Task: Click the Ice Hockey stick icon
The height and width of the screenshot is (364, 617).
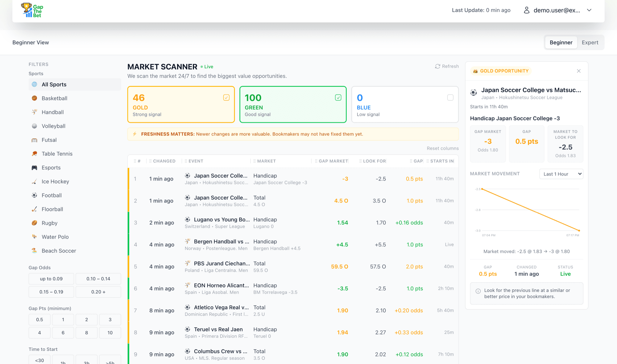Action: (x=35, y=182)
